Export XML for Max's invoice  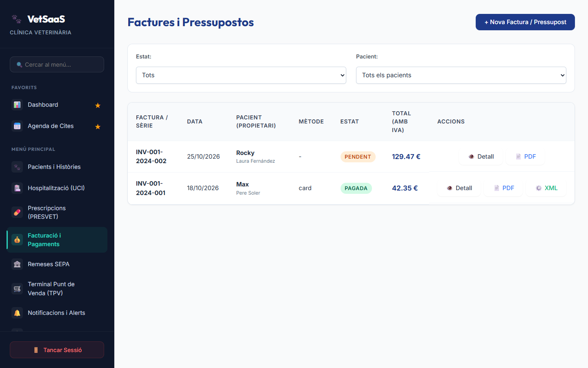coord(546,188)
